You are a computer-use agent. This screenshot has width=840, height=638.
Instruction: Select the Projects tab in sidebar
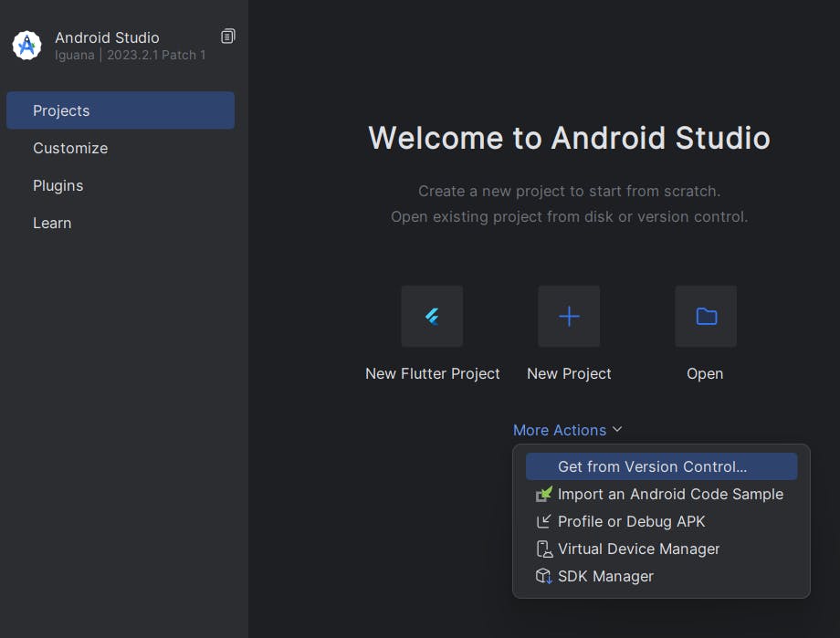coord(121,110)
